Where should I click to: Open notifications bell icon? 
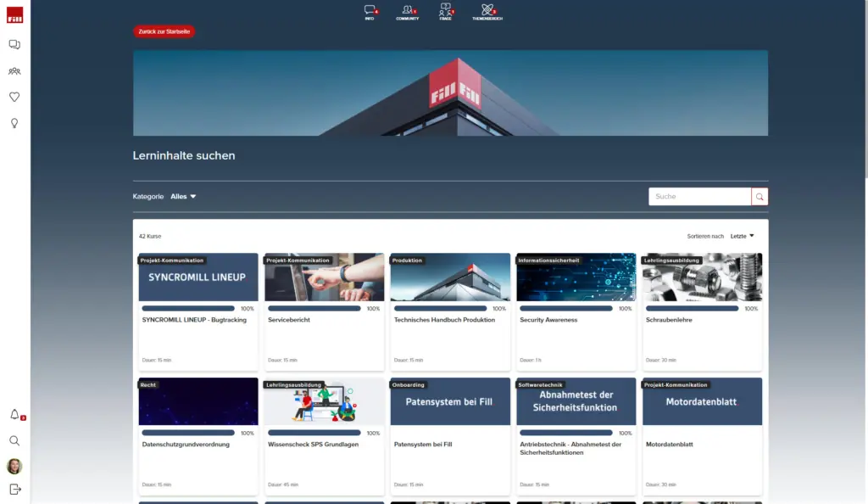[15, 414]
